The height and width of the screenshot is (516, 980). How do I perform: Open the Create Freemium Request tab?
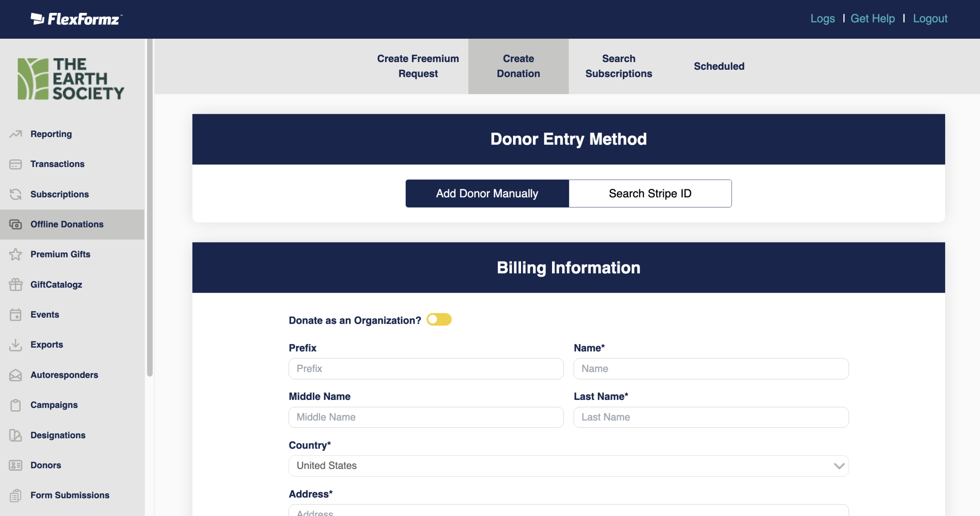[x=418, y=66]
